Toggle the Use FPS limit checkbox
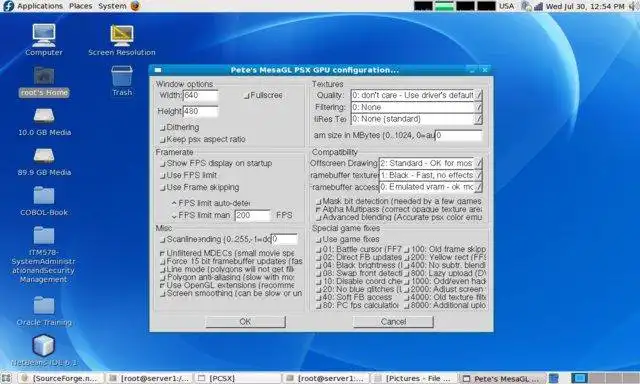This screenshot has width=640, height=384. pos(162,176)
